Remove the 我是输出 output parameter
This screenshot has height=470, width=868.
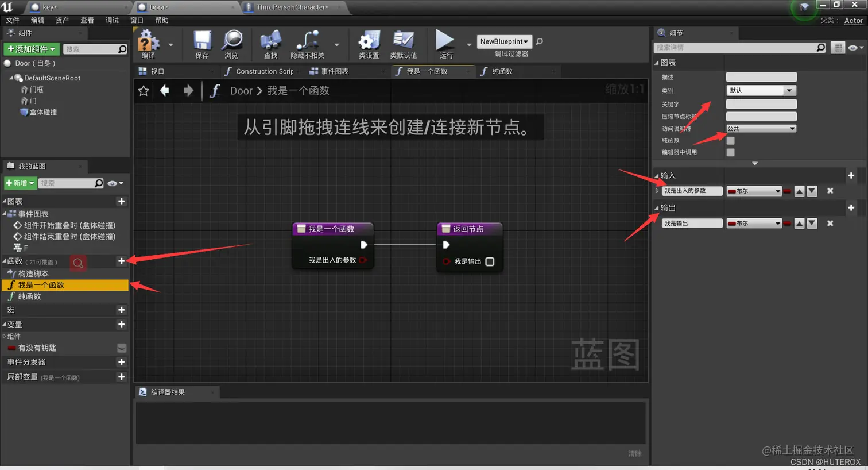(830, 223)
